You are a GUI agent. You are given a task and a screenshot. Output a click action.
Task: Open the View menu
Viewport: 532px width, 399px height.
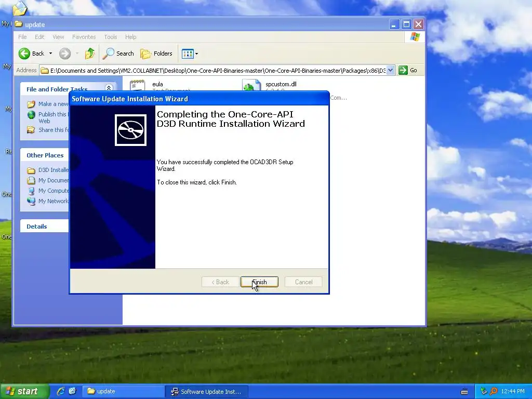[58, 37]
